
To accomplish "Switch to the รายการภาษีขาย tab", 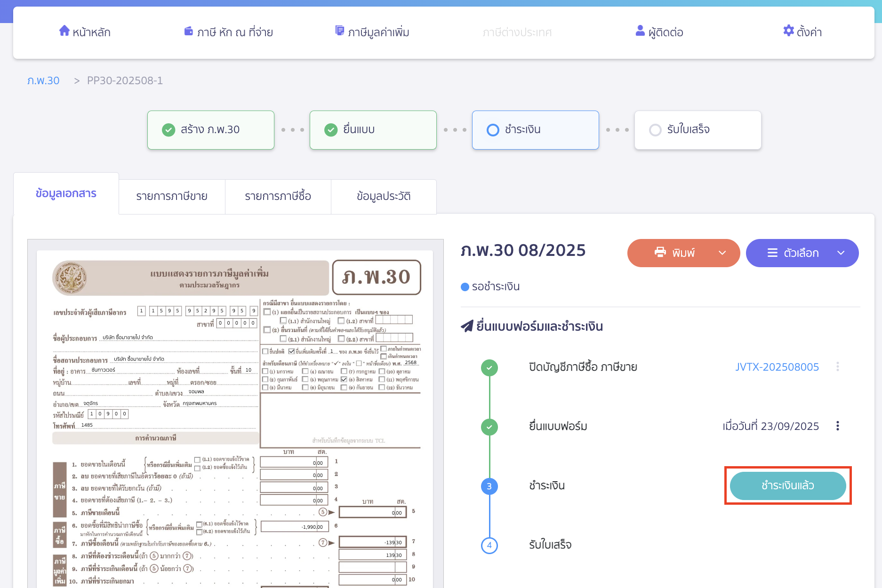I will coord(172,197).
